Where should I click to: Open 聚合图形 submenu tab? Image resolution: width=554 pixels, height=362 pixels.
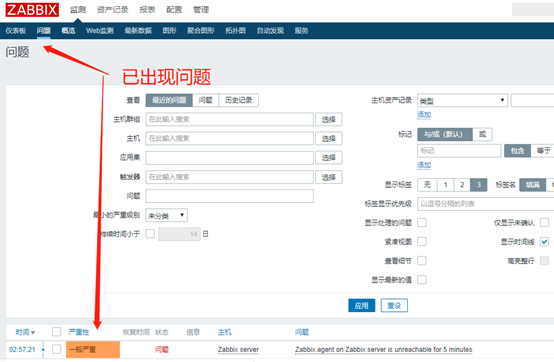(201, 31)
